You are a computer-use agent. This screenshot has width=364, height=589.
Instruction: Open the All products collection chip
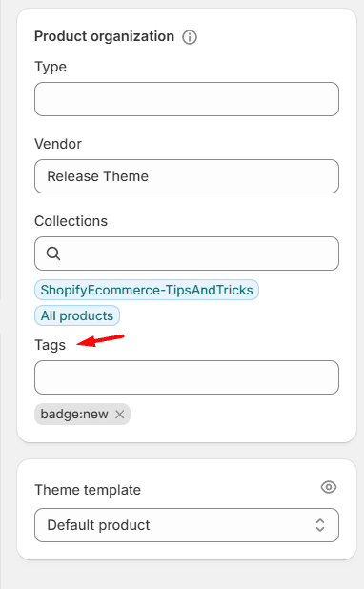tap(77, 315)
